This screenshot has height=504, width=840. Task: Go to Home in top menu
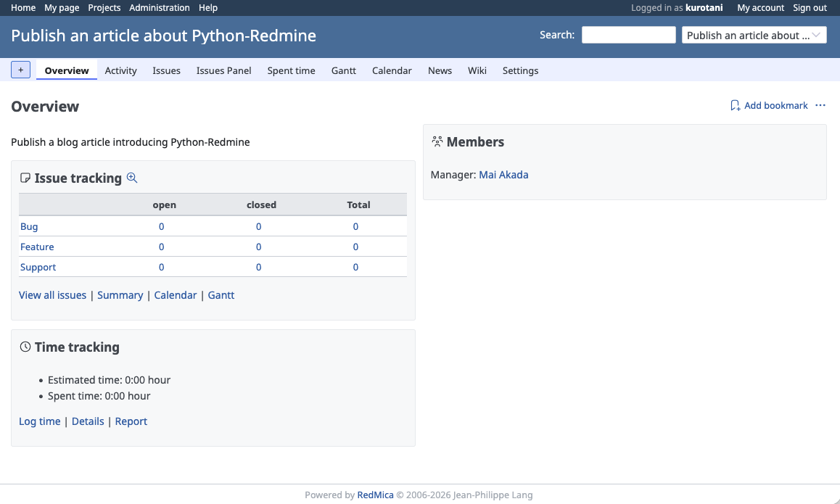(x=23, y=7)
